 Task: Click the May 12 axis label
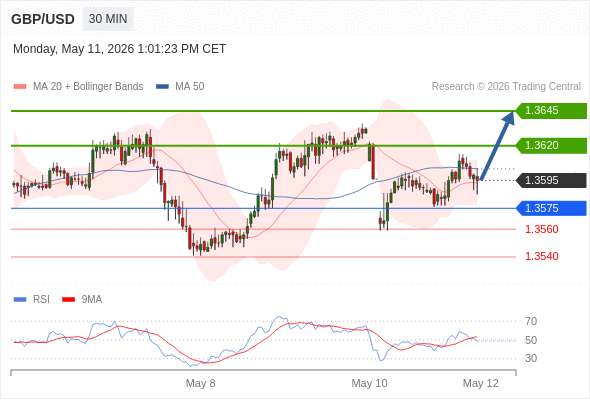(x=481, y=383)
